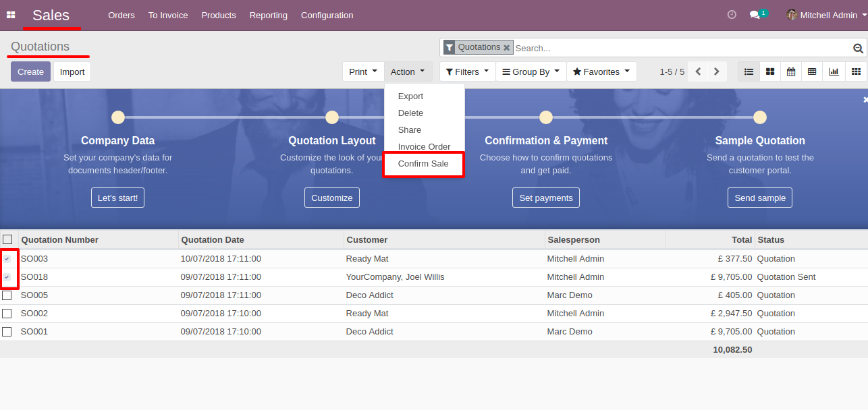This screenshot has height=410, width=868.
Task: Uncheck the SO003 row checkbox
Action: pos(7,259)
